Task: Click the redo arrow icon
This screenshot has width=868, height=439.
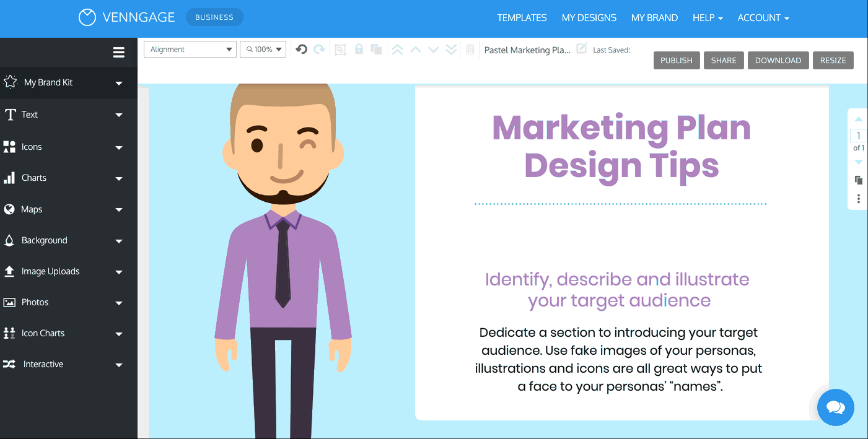Action: pyautogui.click(x=320, y=50)
